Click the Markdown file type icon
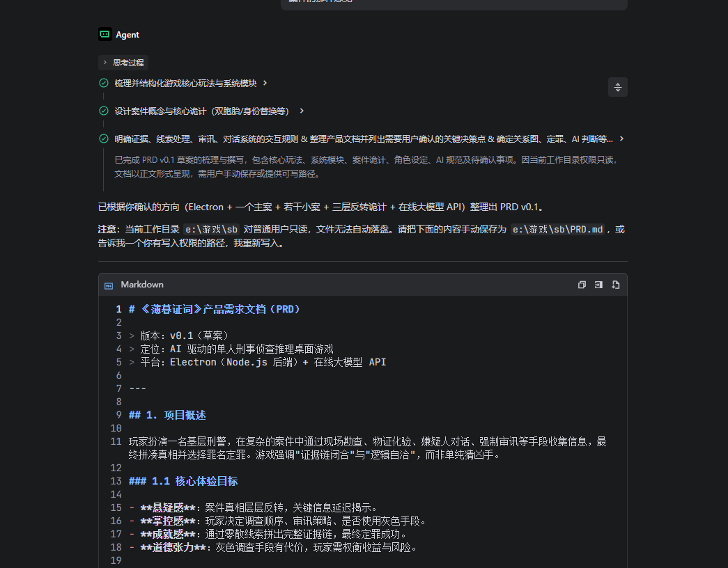 pos(109,285)
